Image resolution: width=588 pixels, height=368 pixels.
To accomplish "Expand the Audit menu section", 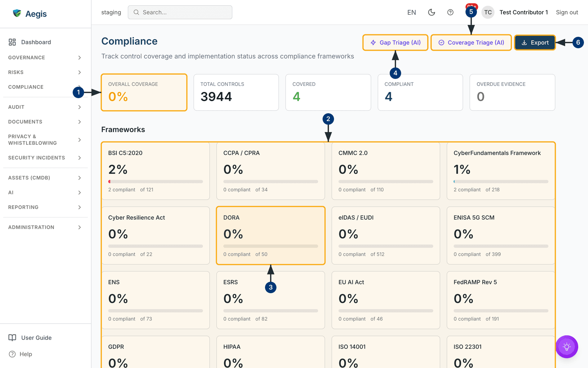I will (45, 107).
